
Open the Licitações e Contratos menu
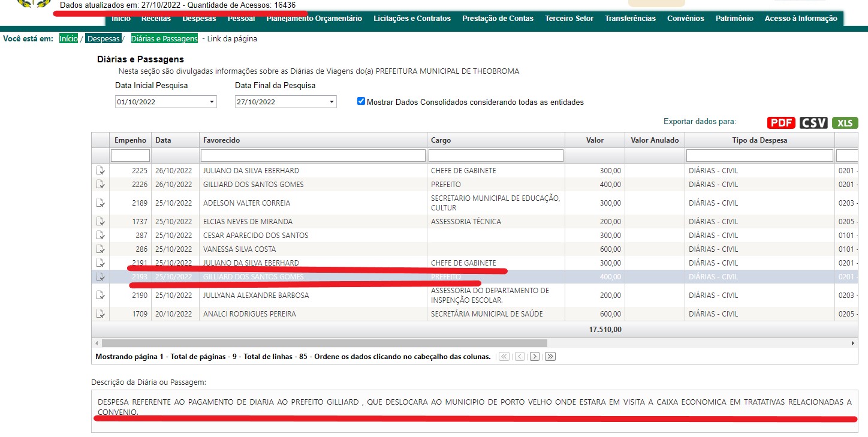click(x=412, y=19)
